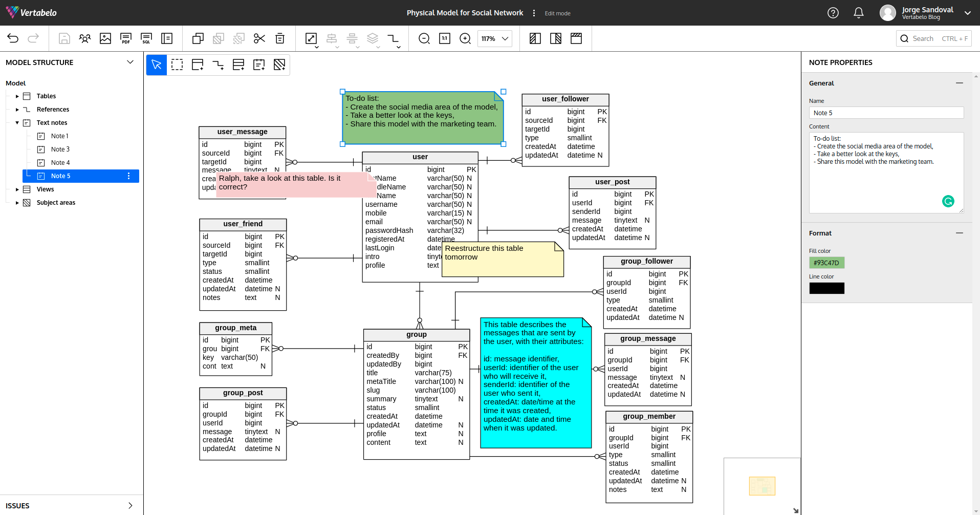Select Note 5 in tree
The width and height of the screenshot is (980, 515).
(x=81, y=176)
